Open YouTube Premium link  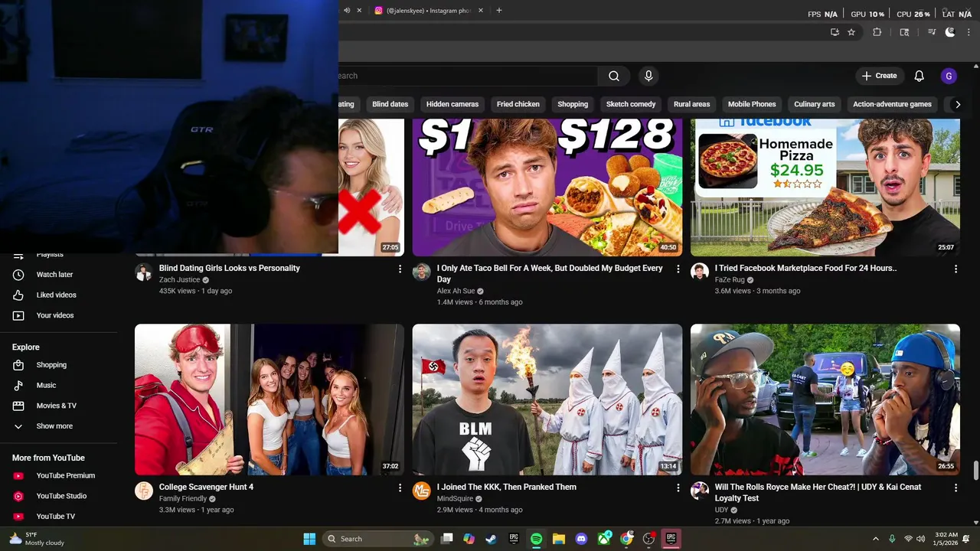[64, 476]
